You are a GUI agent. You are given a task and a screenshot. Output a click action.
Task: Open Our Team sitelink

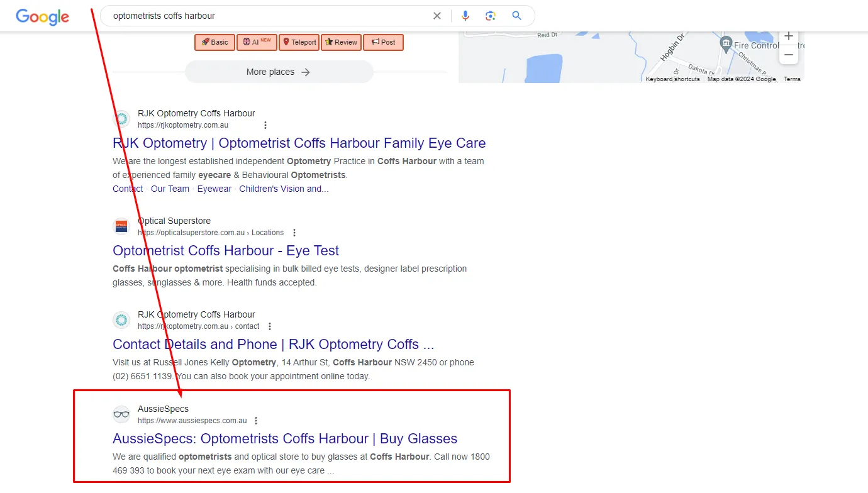(170, 189)
